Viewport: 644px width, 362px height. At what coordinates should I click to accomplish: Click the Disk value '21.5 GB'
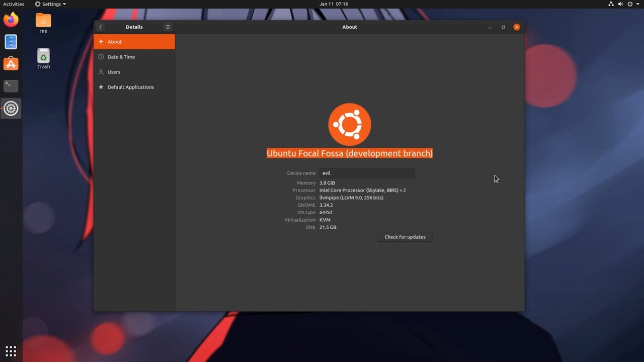pos(328,227)
